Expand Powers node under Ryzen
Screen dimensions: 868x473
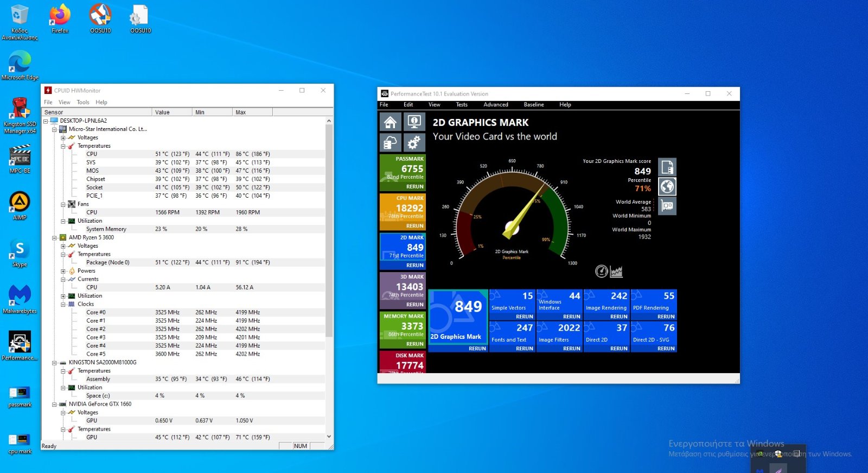click(x=63, y=271)
